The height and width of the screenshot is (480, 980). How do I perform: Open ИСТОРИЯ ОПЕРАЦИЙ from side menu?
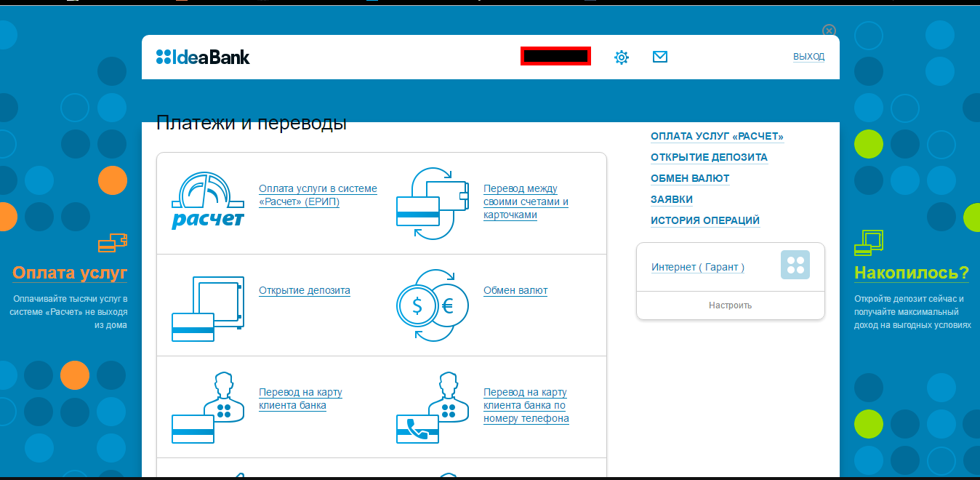coord(704,221)
